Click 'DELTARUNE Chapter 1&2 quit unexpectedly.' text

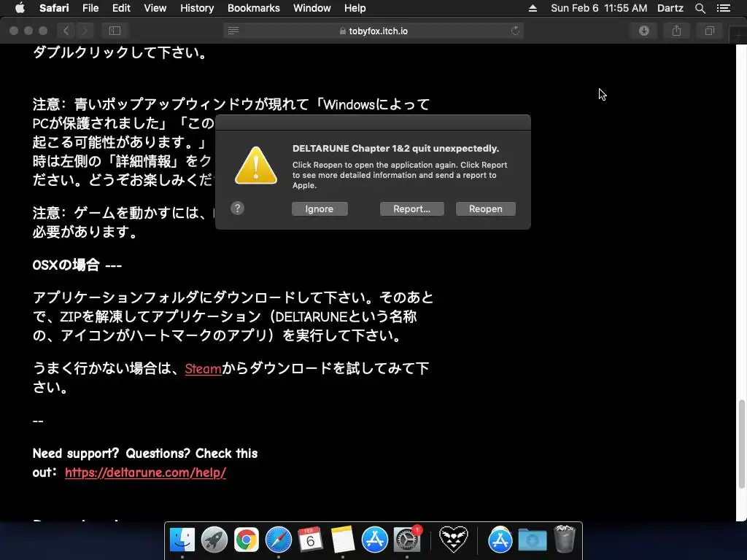395,149
